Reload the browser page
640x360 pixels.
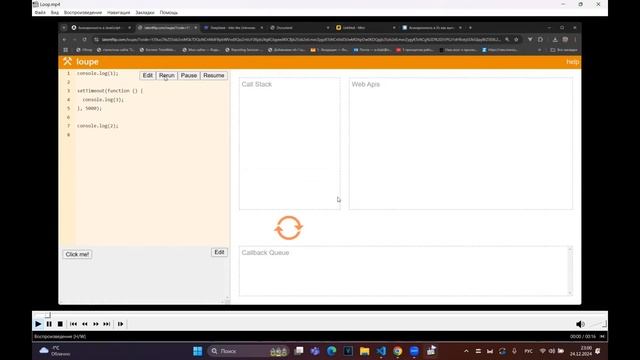pos(84,40)
